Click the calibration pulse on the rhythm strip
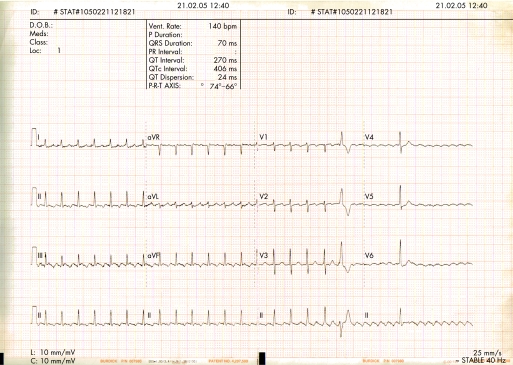This screenshot has width=513, height=365. tap(34, 315)
